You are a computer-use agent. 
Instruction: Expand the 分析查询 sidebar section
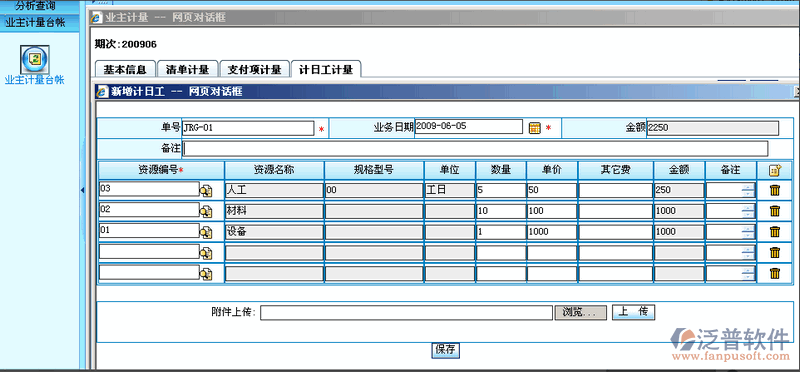(x=35, y=6)
